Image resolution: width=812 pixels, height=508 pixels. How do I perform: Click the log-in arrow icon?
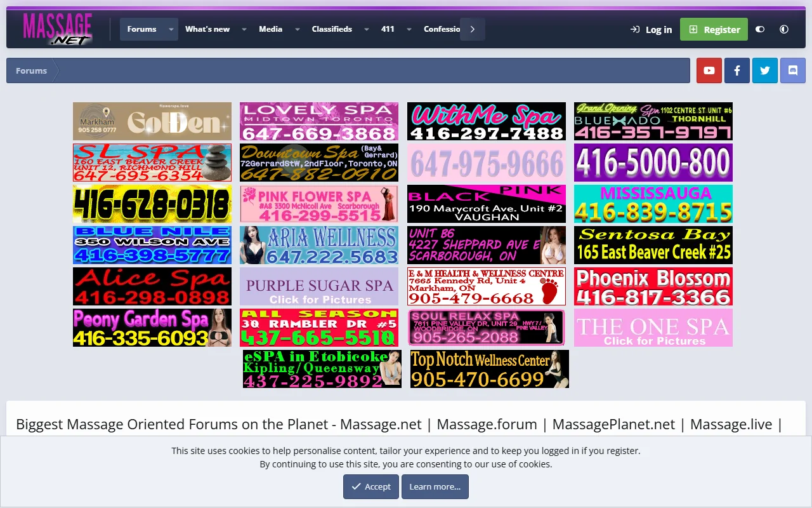coord(634,29)
